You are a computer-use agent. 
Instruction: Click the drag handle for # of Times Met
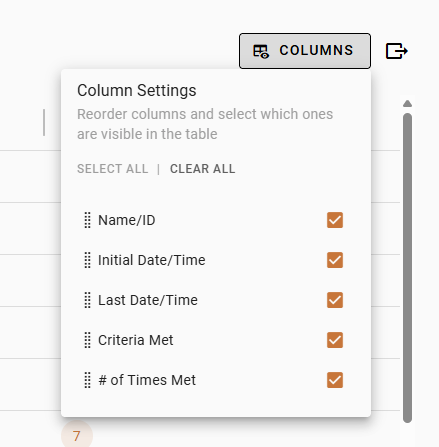click(87, 380)
